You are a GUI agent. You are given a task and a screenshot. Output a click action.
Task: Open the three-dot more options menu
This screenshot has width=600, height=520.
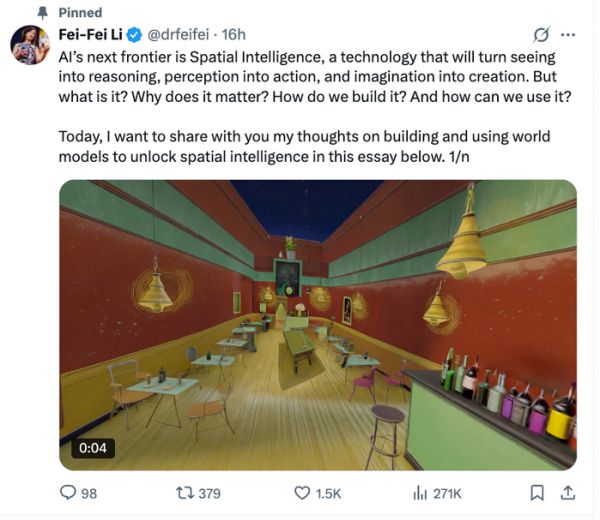[569, 36]
